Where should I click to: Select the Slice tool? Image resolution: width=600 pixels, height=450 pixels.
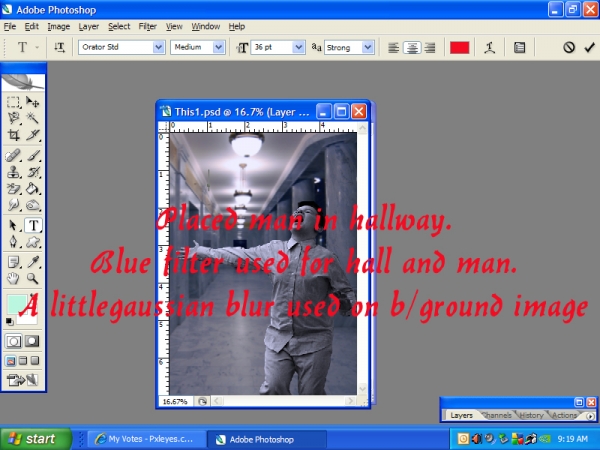(x=33, y=135)
